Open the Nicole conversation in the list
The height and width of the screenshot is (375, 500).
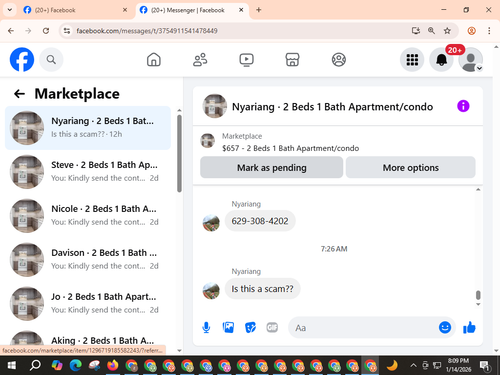pos(88,216)
